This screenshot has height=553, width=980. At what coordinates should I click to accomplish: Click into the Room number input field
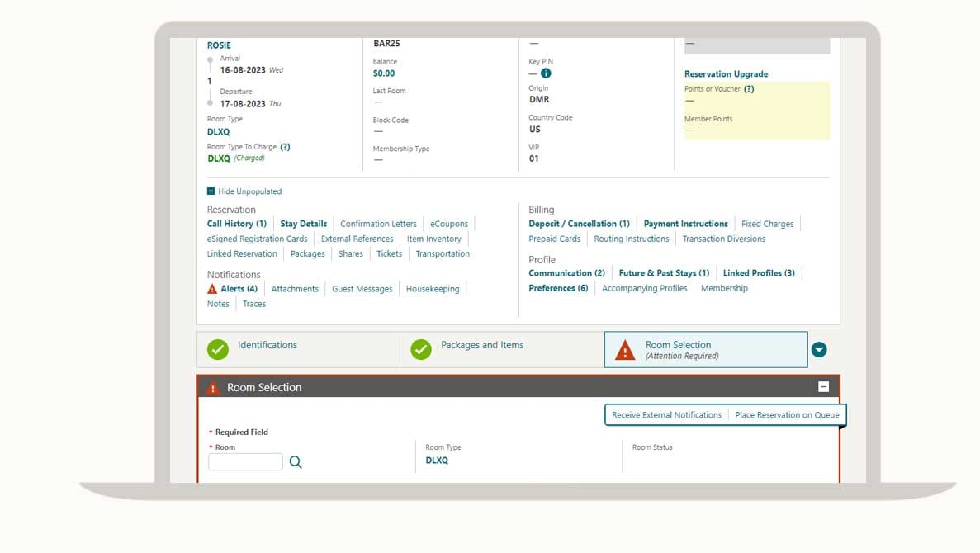pos(245,462)
